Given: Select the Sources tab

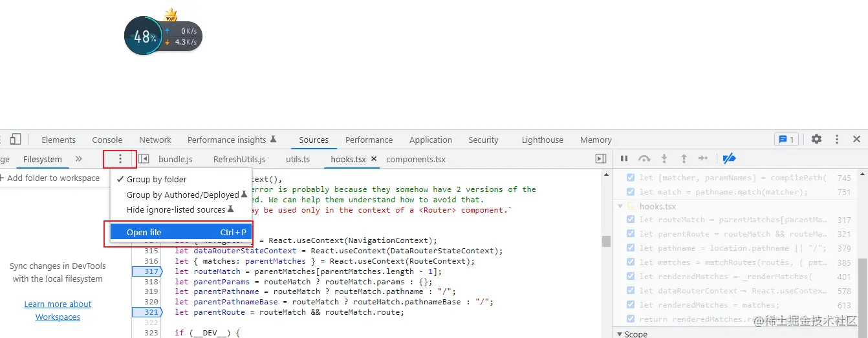Looking at the screenshot, I should pos(314,140).
